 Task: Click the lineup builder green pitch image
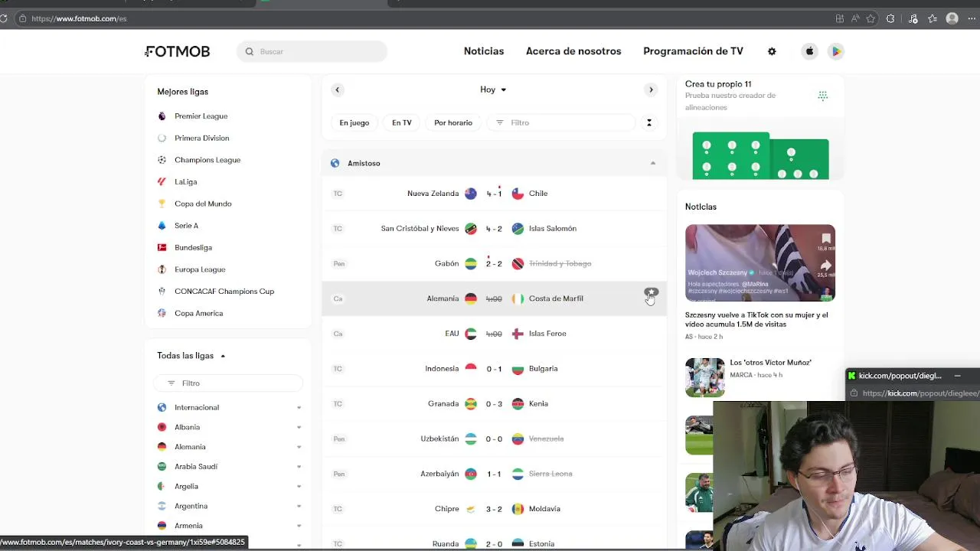pos(760,156)
